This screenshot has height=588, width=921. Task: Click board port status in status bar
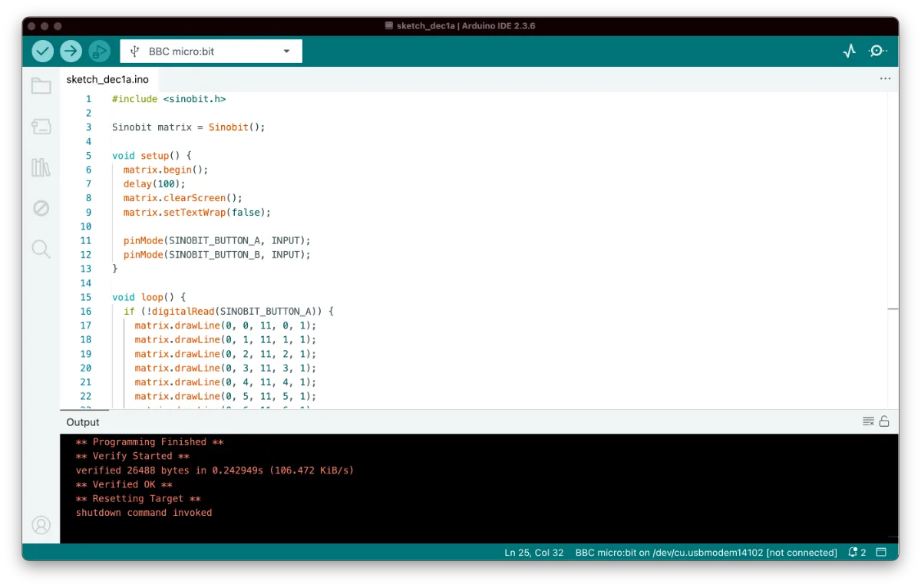click(x=706, y=553)
